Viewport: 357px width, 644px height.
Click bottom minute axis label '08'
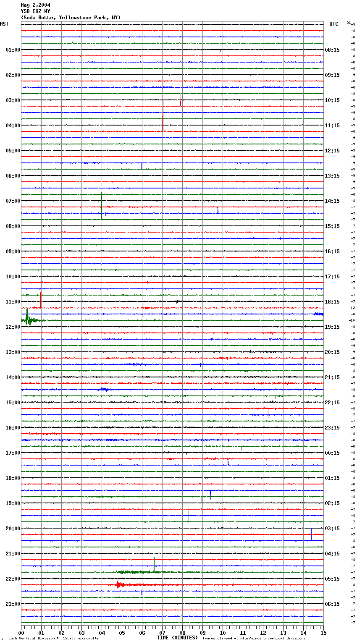182,633
